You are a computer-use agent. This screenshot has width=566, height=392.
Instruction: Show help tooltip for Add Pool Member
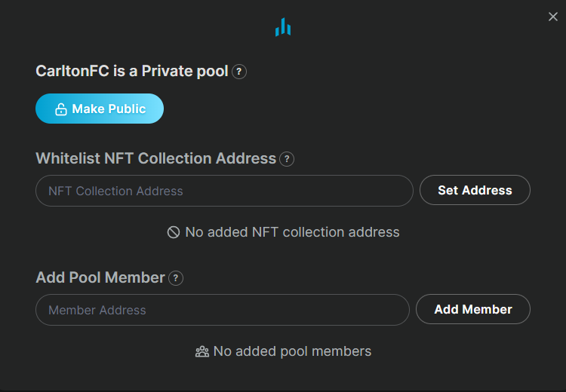pos(176,278)
